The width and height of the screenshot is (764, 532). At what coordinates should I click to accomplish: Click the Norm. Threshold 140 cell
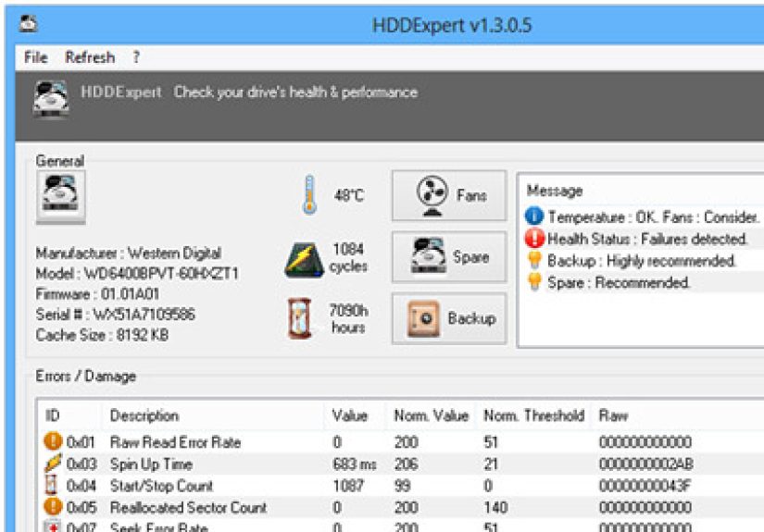click(x=495, y=507)
